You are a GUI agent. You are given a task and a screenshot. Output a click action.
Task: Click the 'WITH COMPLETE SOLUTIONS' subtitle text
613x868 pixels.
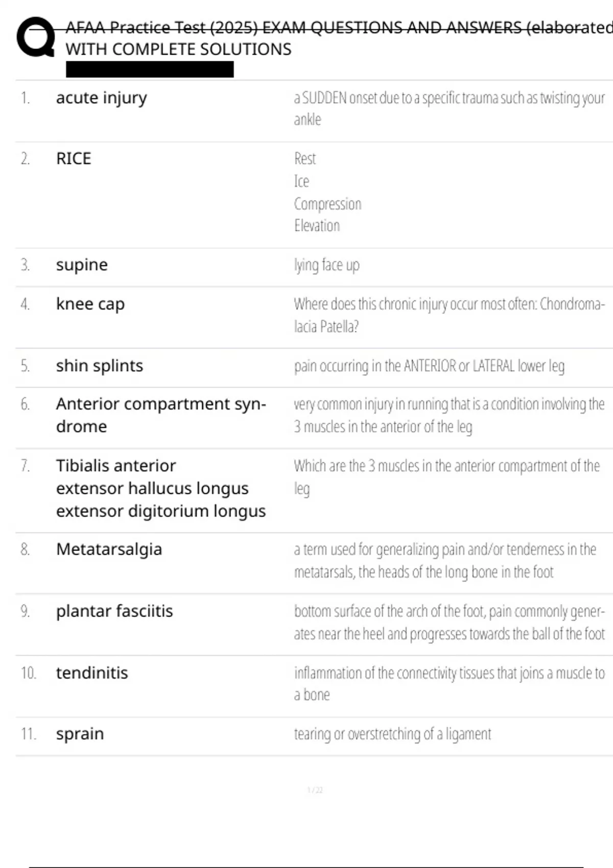coord(178,50)
